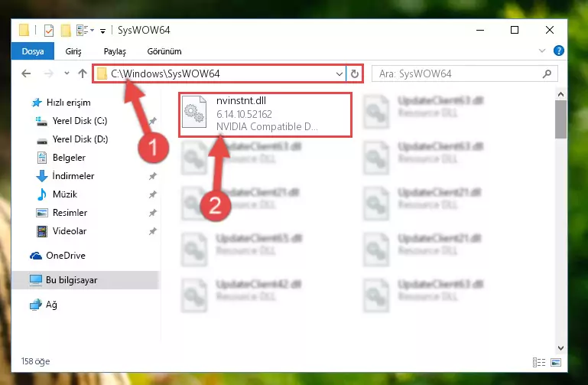
Task: Expand the address bar history dropdown
Action: (339, 73)
